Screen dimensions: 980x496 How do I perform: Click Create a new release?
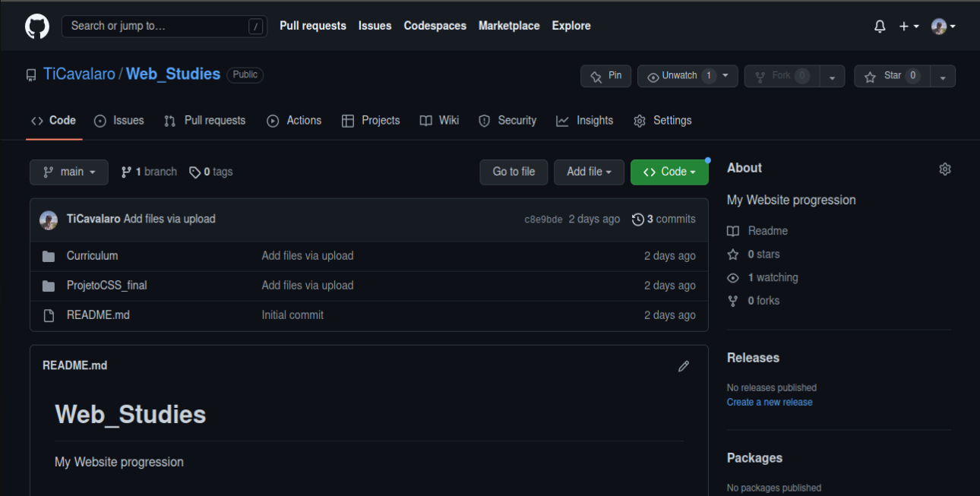coord(770,403)
